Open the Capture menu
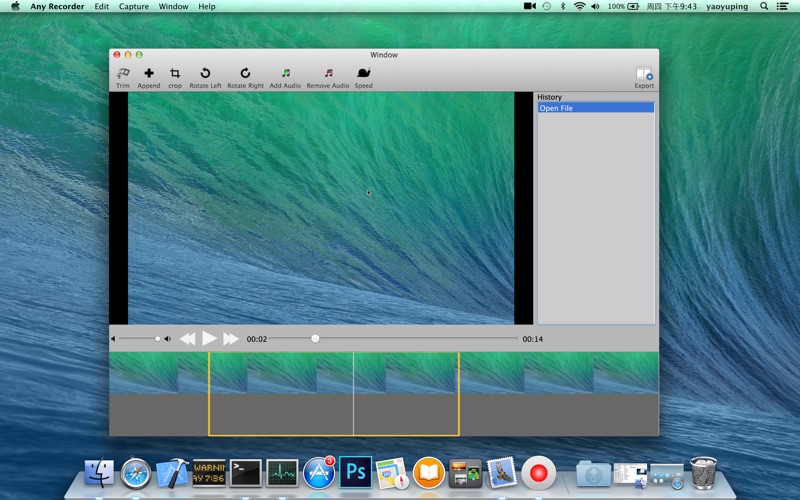Viewport: 800px width, 500px height. (134, 7)
